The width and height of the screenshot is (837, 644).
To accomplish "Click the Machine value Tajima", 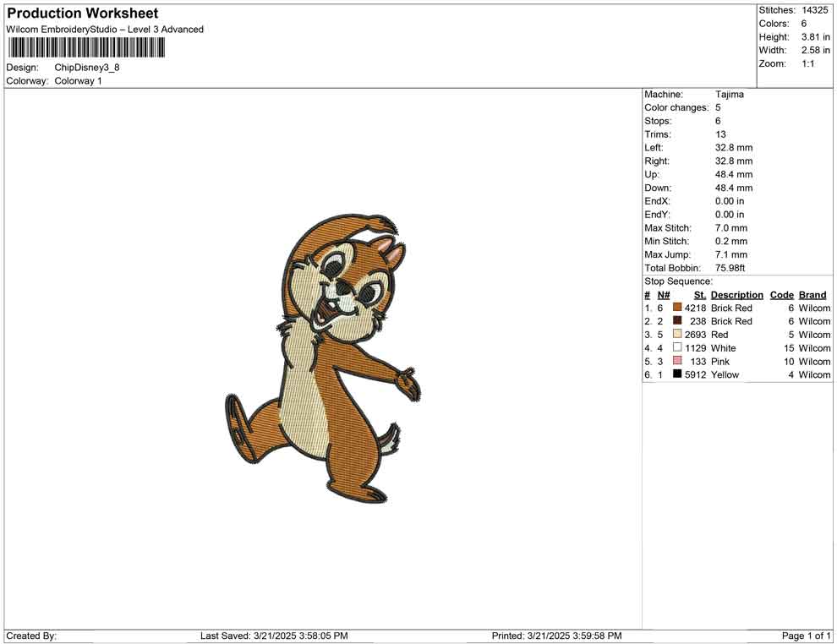I will (x=729, y=94).
